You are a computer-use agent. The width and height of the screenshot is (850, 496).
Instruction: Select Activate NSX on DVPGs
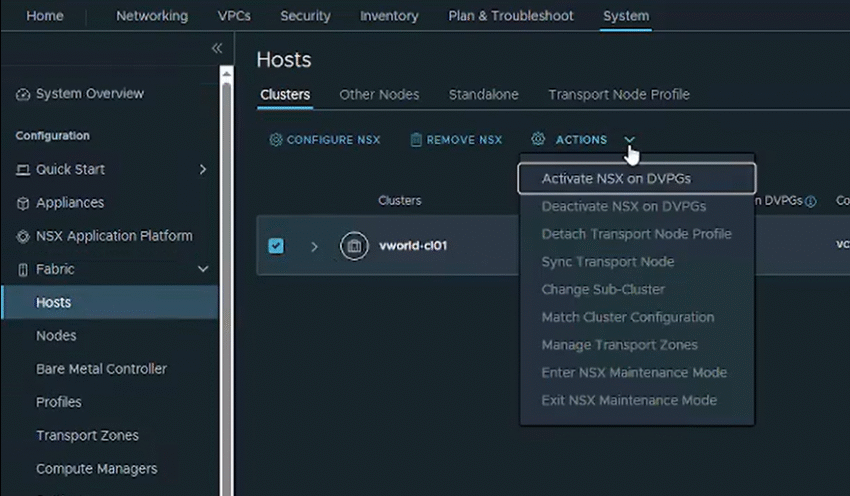(x=636, y=178)
